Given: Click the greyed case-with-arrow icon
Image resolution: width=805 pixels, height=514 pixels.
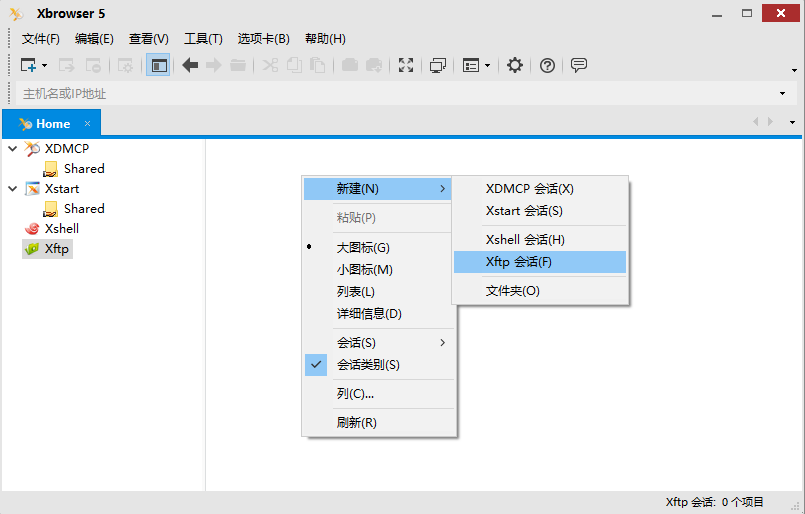Looking at the screenshot, I should tap(374, 65).
